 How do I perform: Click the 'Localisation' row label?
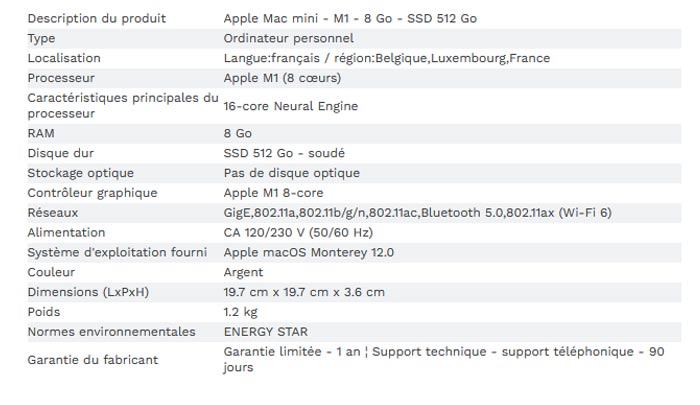click(64, 58)
